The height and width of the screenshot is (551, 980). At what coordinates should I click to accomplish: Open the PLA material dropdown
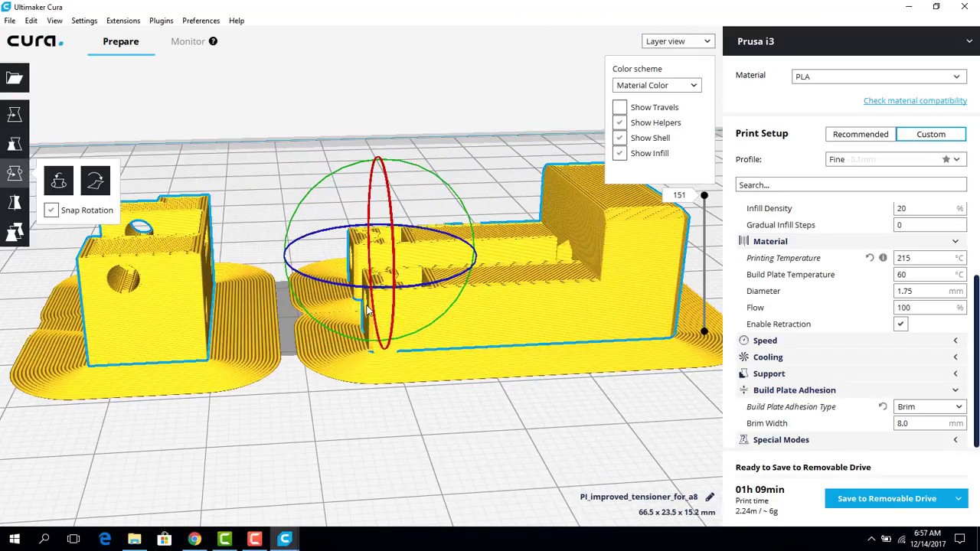pos(879,77)
